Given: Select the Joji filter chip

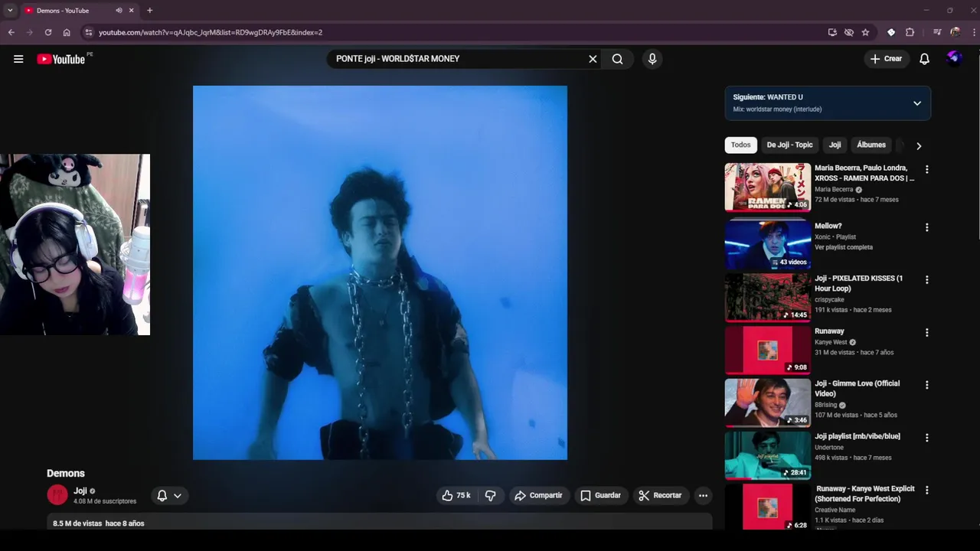Looking at the screenshot, I should 835,145.
